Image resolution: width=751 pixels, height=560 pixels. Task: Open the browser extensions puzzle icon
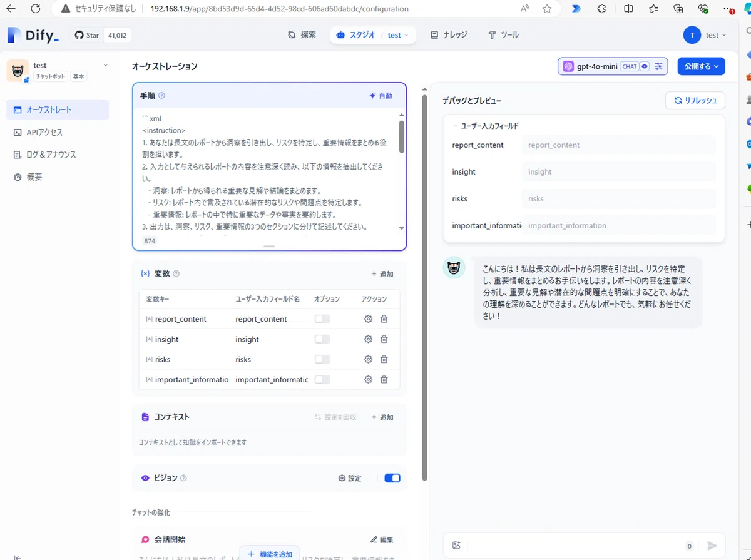pos(602,9)
